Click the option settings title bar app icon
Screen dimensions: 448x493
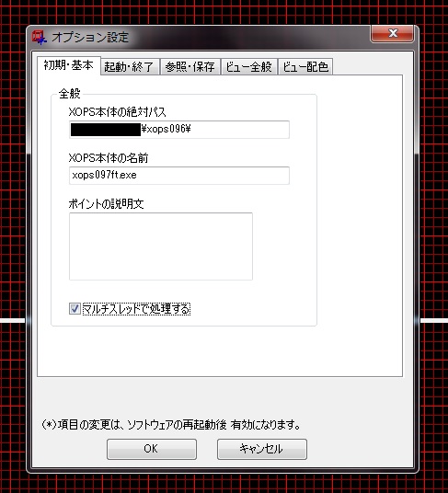[39, 37]
